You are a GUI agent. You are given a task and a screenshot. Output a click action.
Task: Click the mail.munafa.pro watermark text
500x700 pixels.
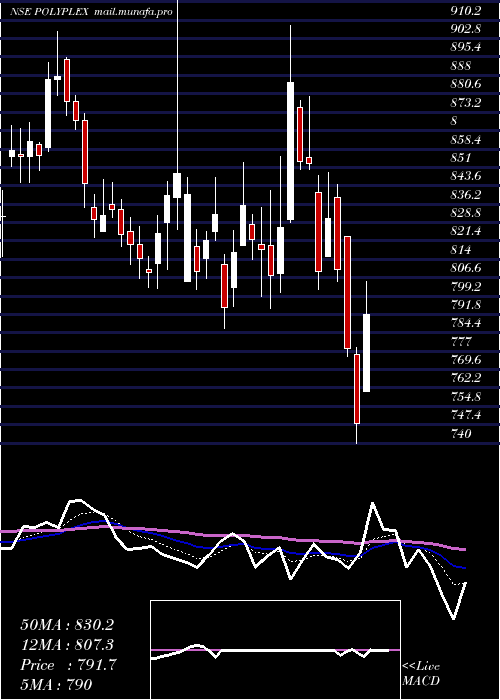133,12
